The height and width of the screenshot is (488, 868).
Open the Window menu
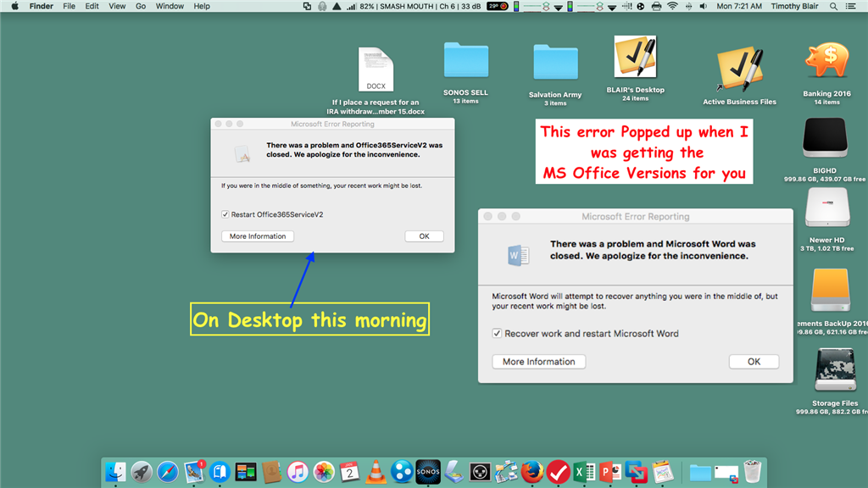click(x=170, y=6)
